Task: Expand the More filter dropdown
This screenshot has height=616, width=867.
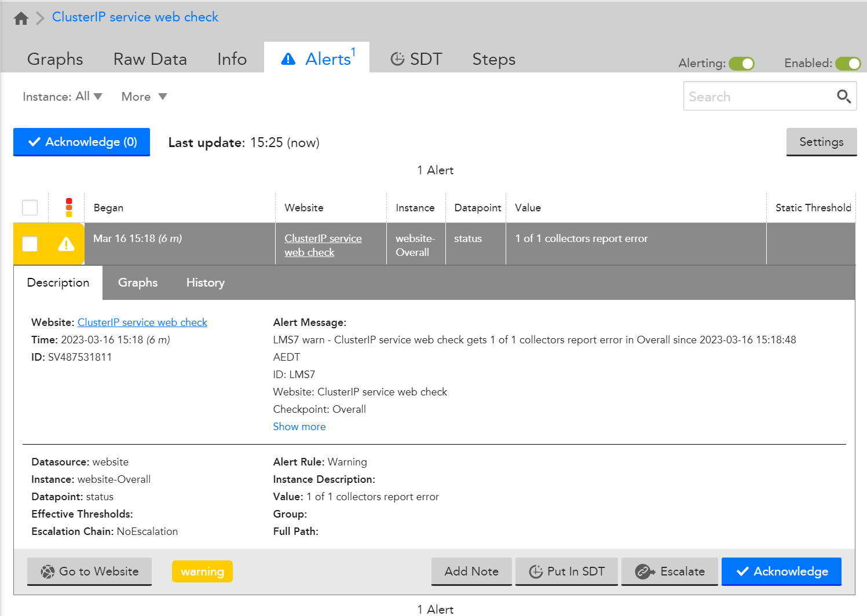Action: click(142, 96)
